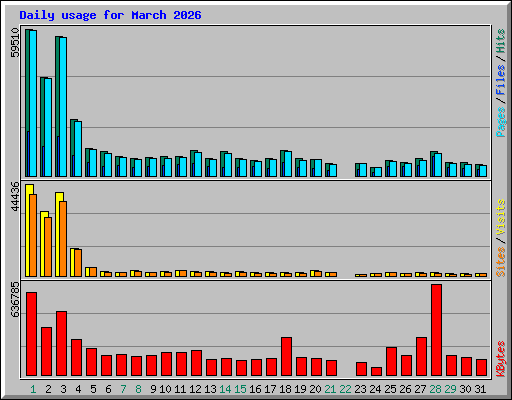
Task: Click the green day 15 label
Action: pos(240,389)
